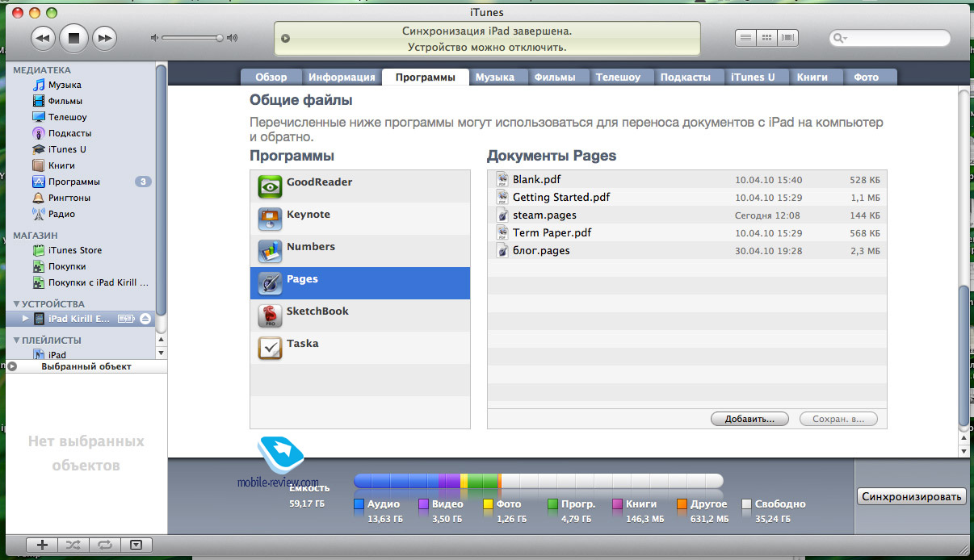This screenshot has width=974, height=560.
Task: Toggle repeat playback button
Action: (x=103, y=545)
